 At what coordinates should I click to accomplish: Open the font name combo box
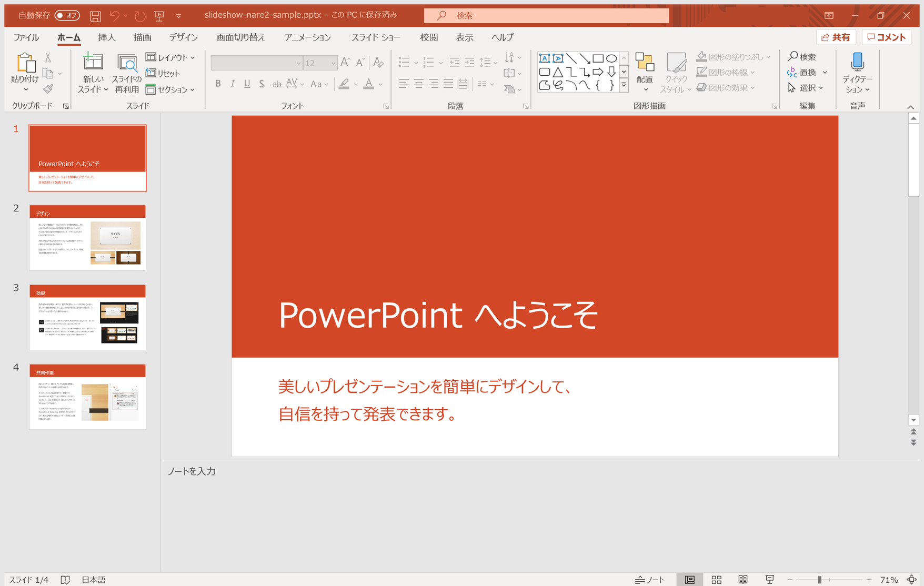click(x=257, y=63)
